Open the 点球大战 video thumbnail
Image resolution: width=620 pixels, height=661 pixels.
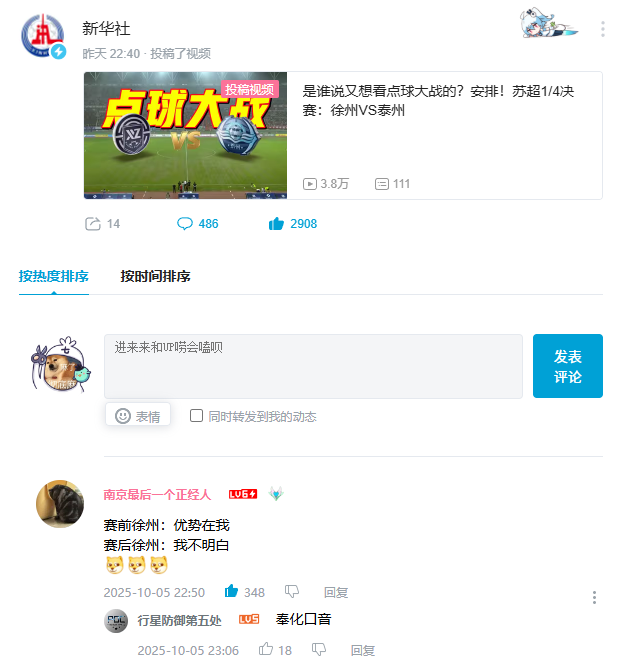pyautogui.click(x=185, y=135)
